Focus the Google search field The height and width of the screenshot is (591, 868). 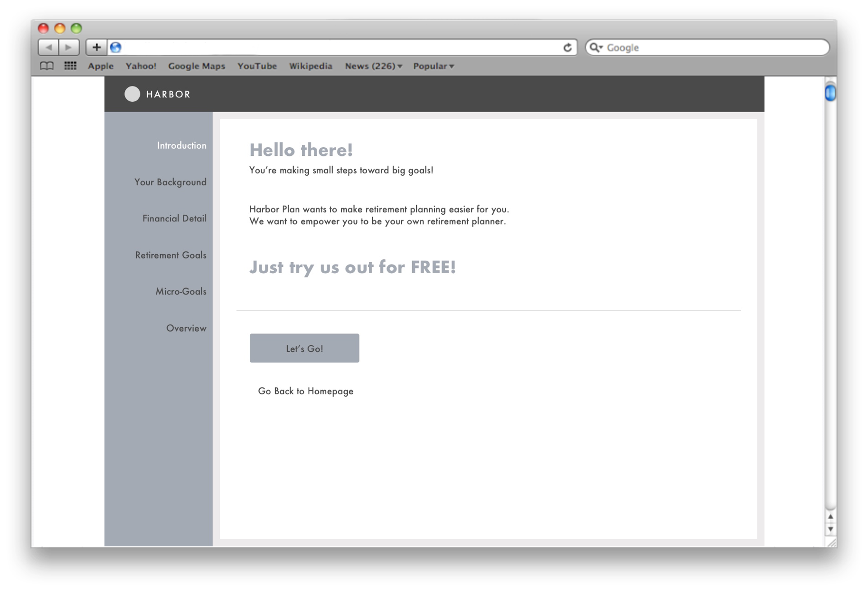click(x=708, y=48)
